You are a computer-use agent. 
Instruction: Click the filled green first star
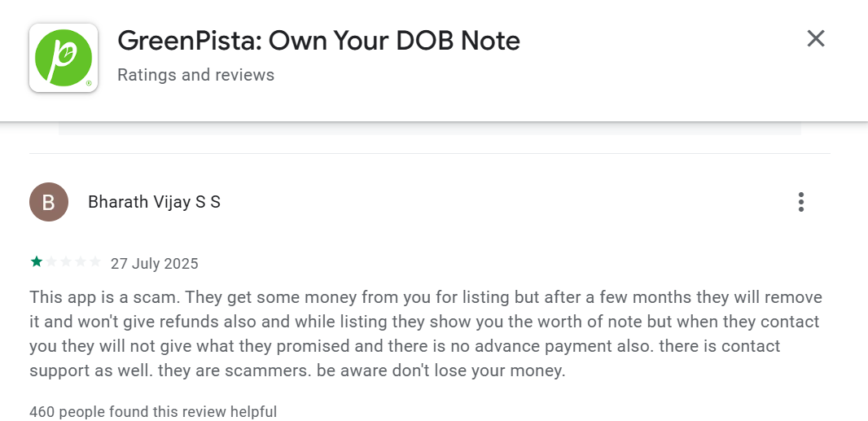tap(37, 262)
